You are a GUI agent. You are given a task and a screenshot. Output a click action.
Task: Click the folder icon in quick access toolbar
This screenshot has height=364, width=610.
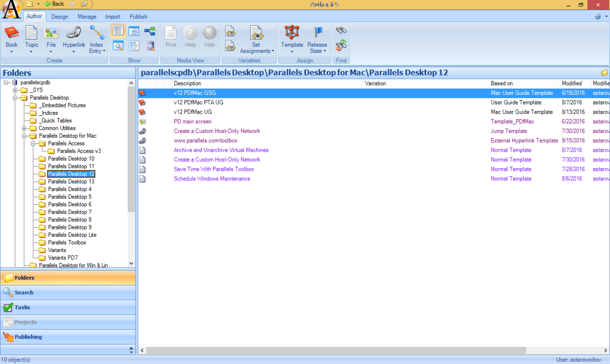click(x=29, y=4)
